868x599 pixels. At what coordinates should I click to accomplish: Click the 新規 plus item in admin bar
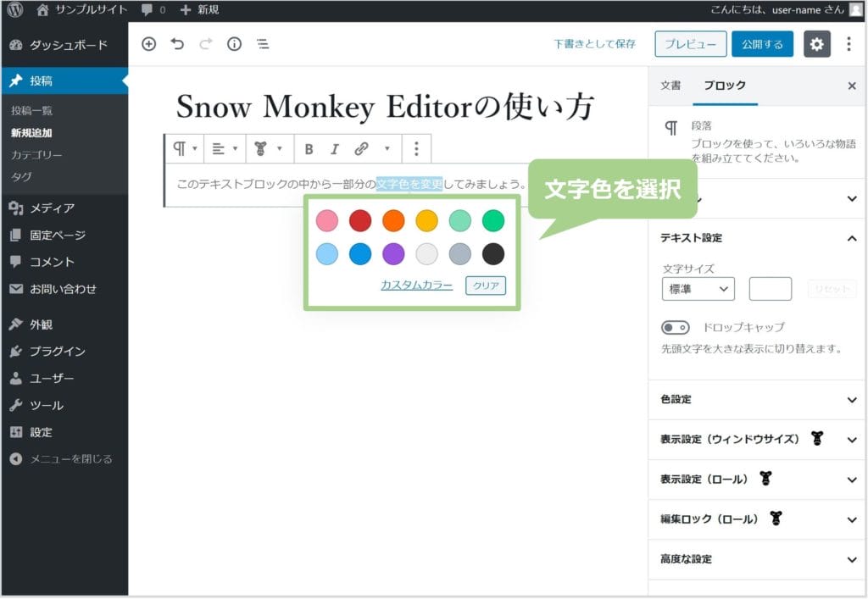point(200,9)
